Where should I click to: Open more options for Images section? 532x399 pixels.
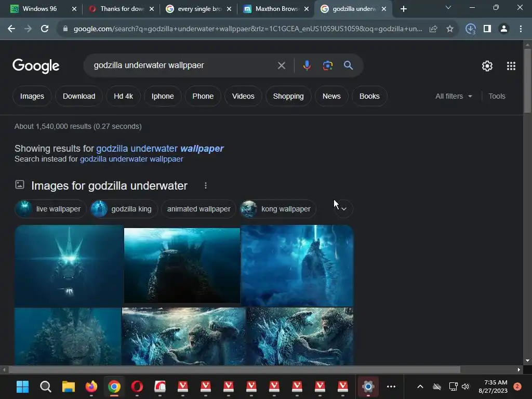(206, 185)
